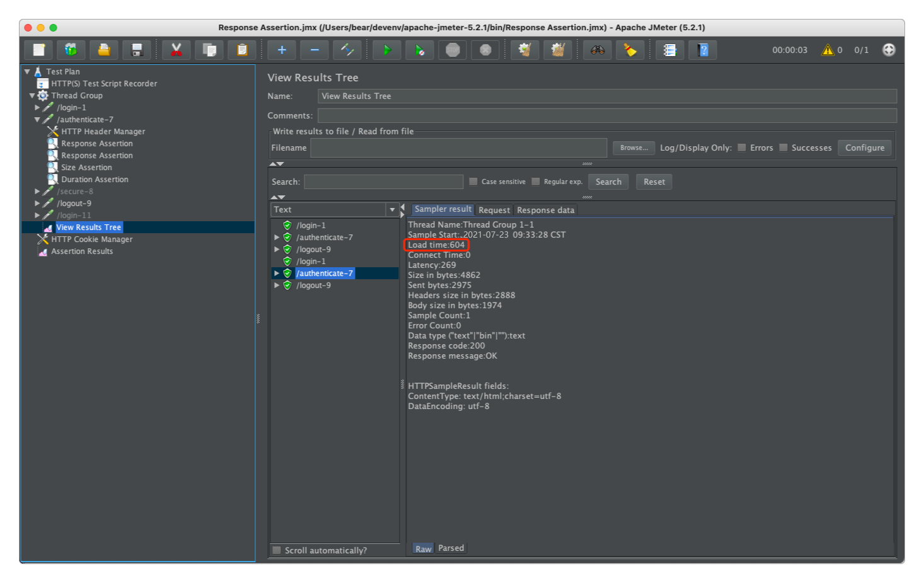Select Duration Assertion node
Screen dimensions: 924x583
(x=95, y=180)
